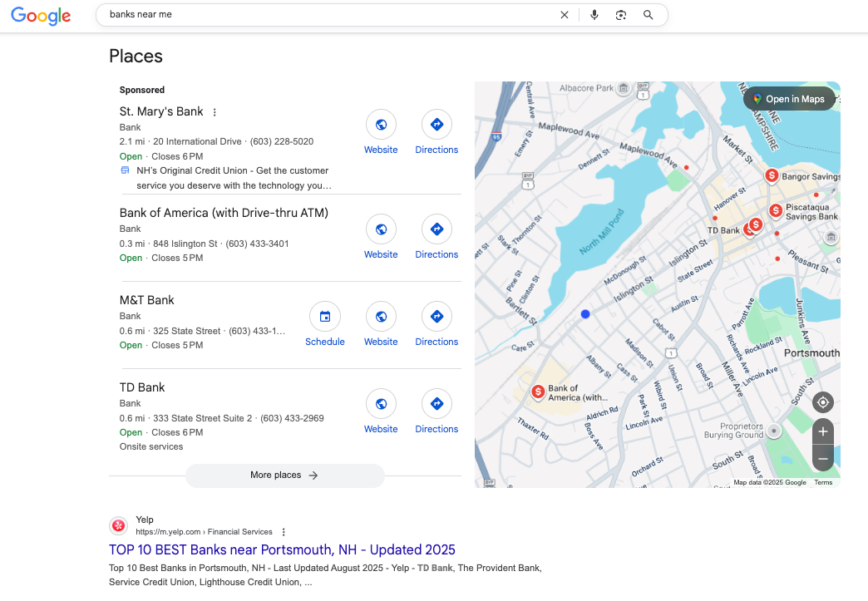Go to Google homepage via logo

41,16
